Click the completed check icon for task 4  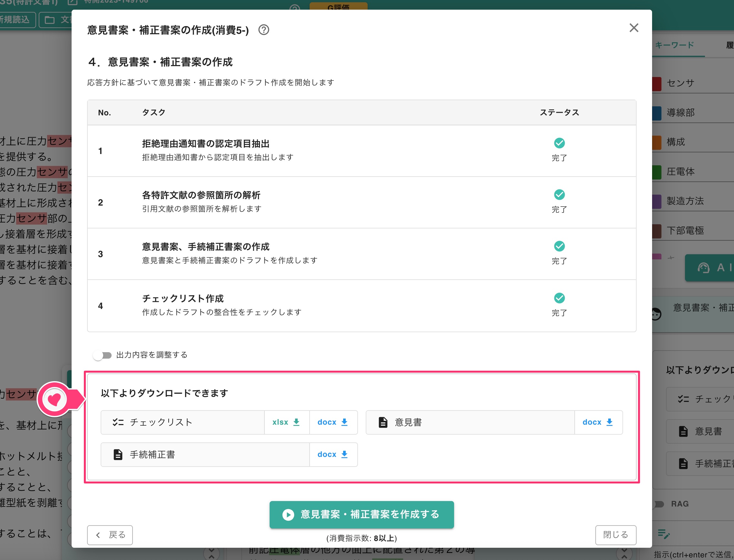click(560, 298)
